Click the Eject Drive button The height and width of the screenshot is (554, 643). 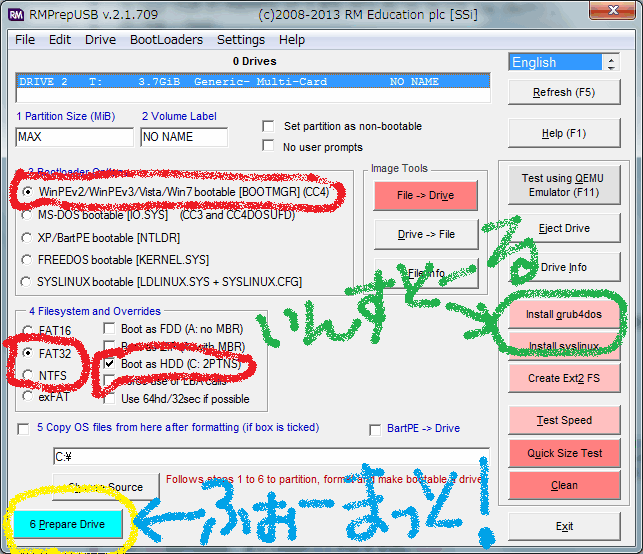564,228
